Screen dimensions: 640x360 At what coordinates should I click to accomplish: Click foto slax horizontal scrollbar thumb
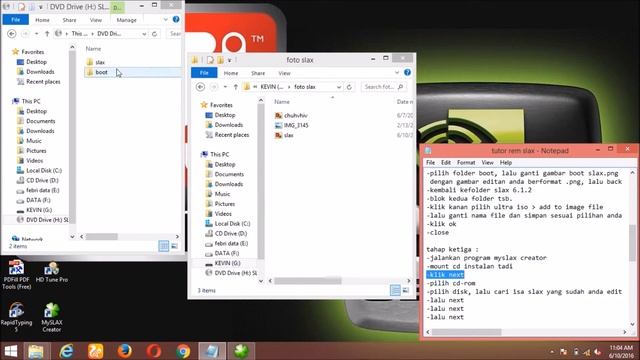(308, 281)
